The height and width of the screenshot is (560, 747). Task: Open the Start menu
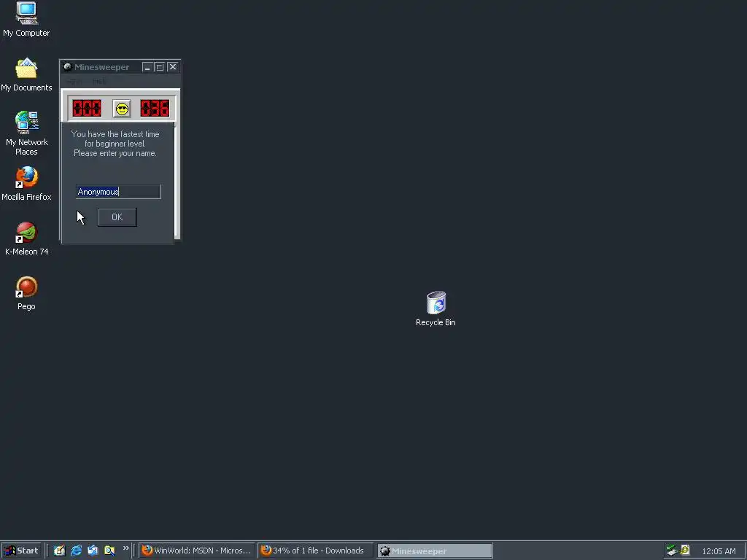point(21,551)
